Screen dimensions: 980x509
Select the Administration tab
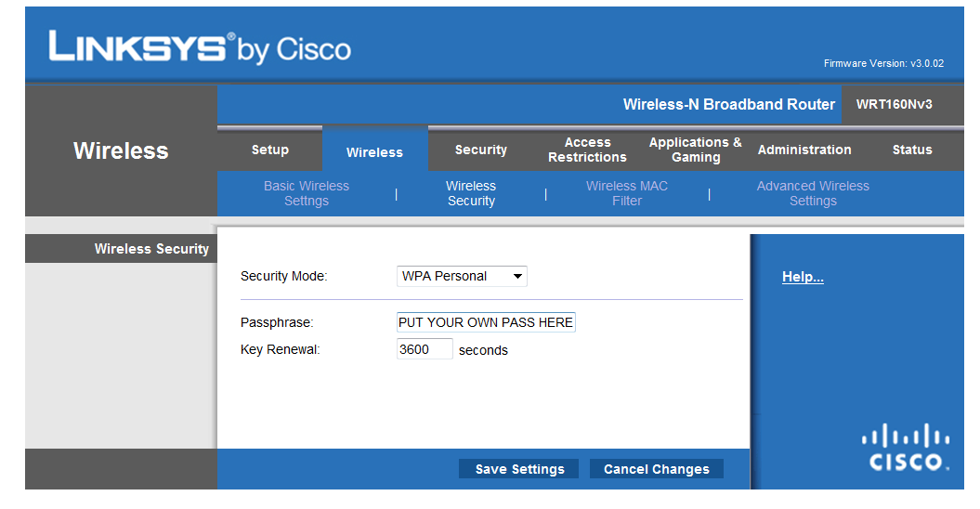point(804,150)
